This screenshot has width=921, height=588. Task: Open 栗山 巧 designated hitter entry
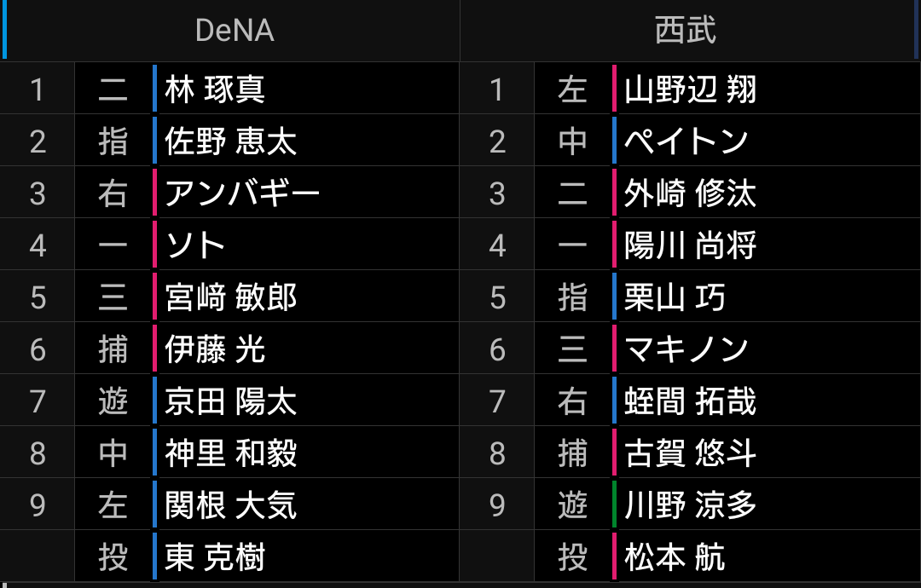click(675, 297)
